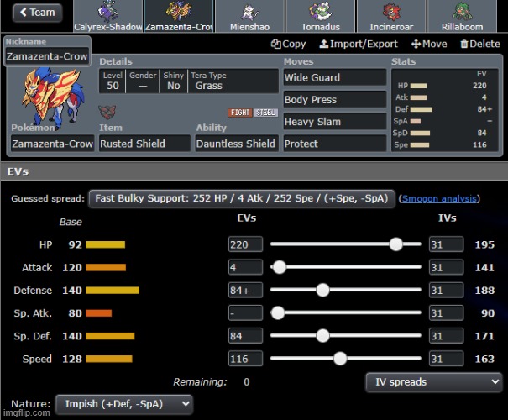Click the Fighting type badge
The height and width of the screenshot is (420, 508).
[239, 113]
